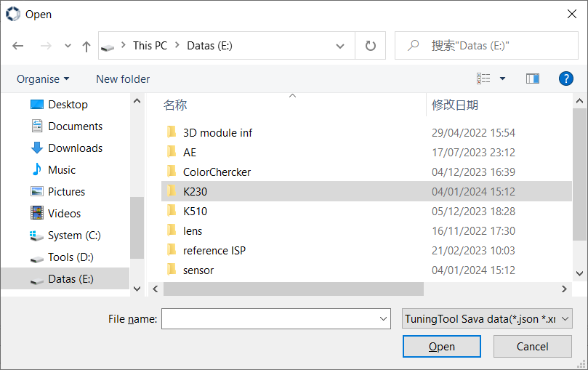Select the Downloads folder in sidebar

75,148
